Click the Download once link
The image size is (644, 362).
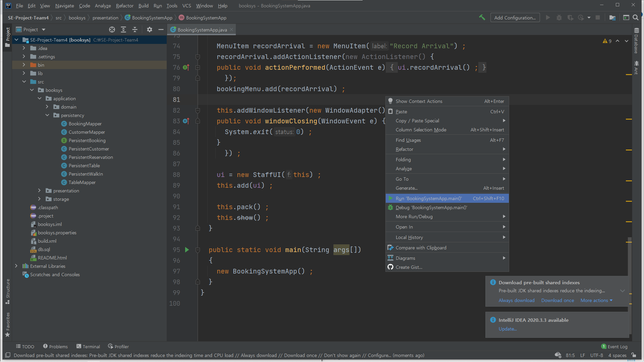[x=557, y=300]
